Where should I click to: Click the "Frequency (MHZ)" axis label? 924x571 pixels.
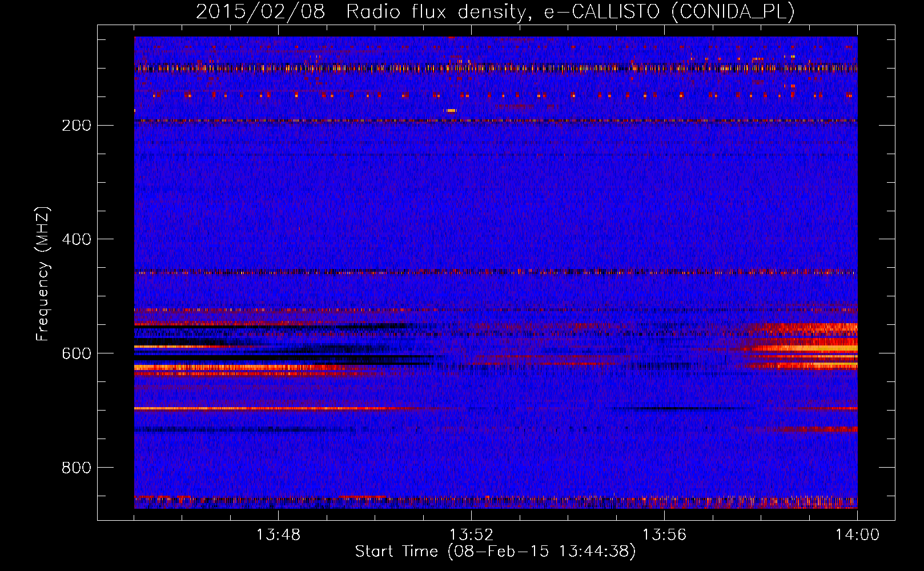[x=42, y=274]
